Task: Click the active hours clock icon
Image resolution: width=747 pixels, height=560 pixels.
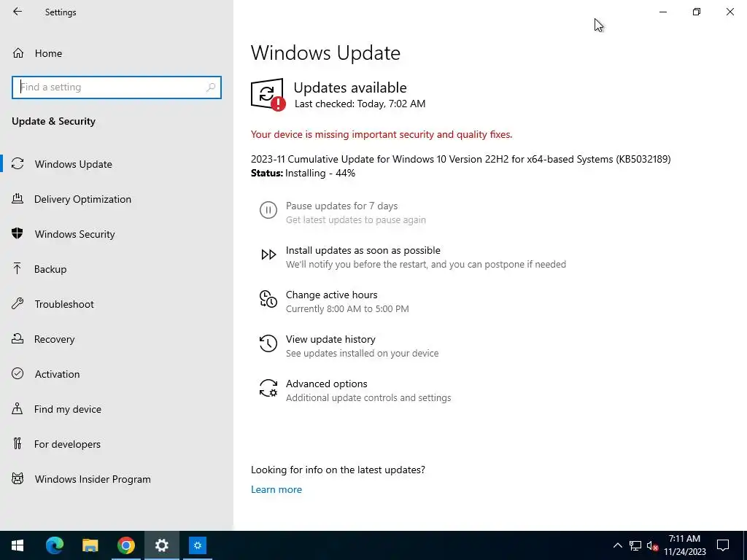Action: pos(268,299)
